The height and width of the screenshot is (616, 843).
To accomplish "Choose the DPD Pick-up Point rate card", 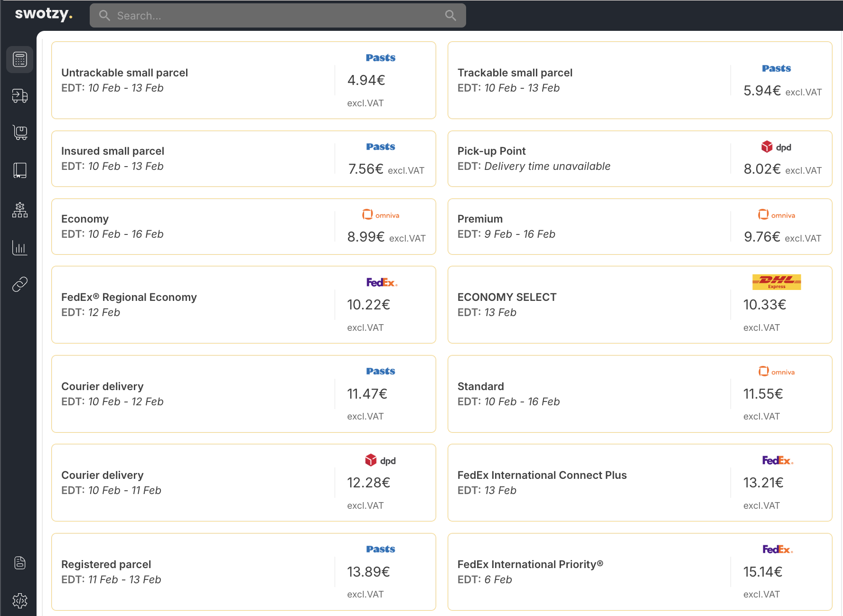I will point(640,159).
